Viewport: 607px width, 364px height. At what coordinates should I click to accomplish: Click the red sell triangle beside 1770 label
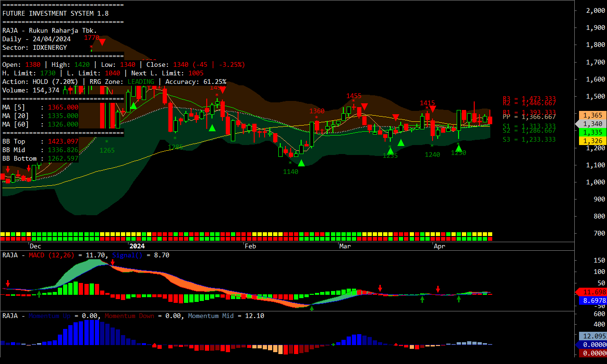pyautogui.click(x=102, y=42)
